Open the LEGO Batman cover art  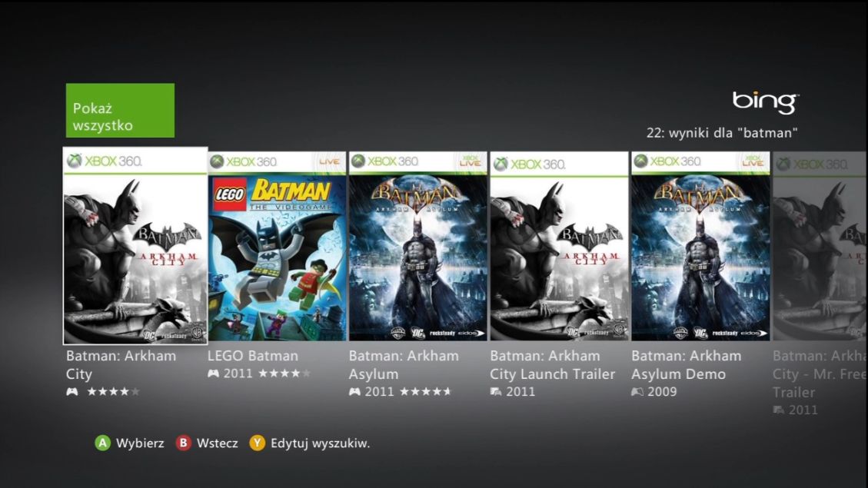tap(277, 246)
